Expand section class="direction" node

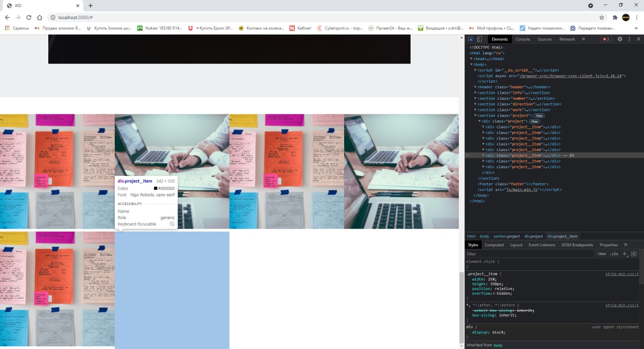click(x=476, y=104)
